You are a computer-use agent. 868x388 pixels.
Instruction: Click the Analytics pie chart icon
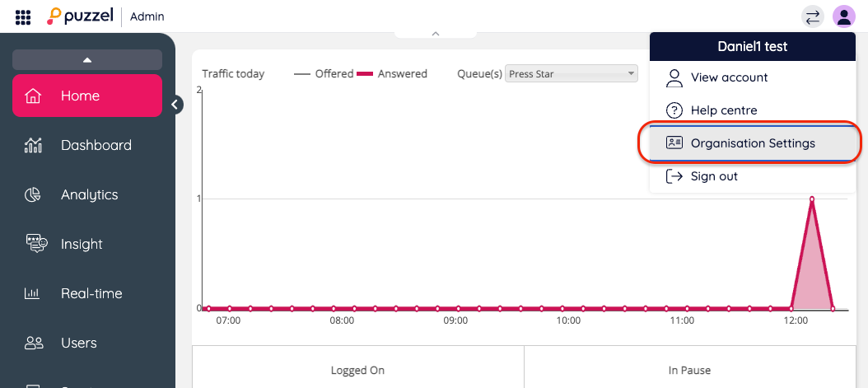coord(34,195)
